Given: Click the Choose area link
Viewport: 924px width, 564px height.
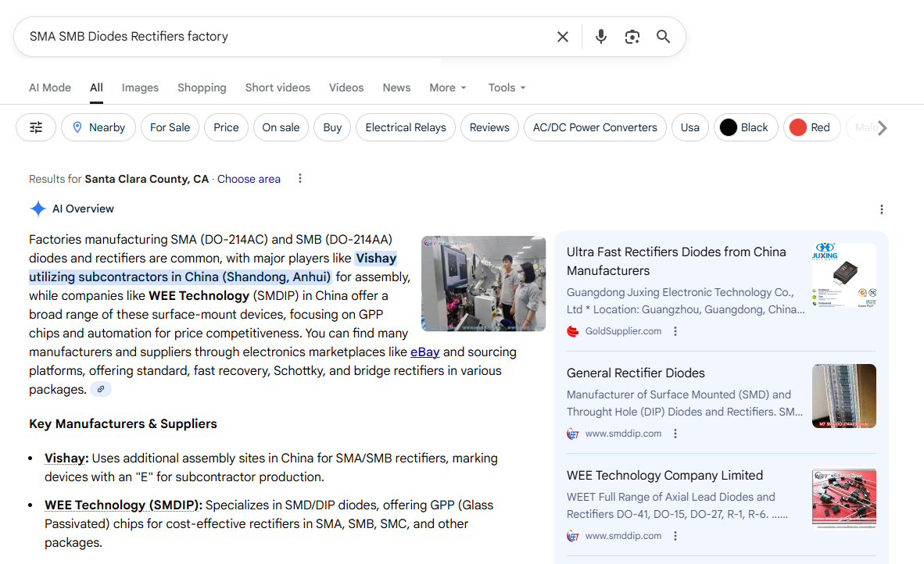Looking at the screenshot, I should click(x=248, y=178).
